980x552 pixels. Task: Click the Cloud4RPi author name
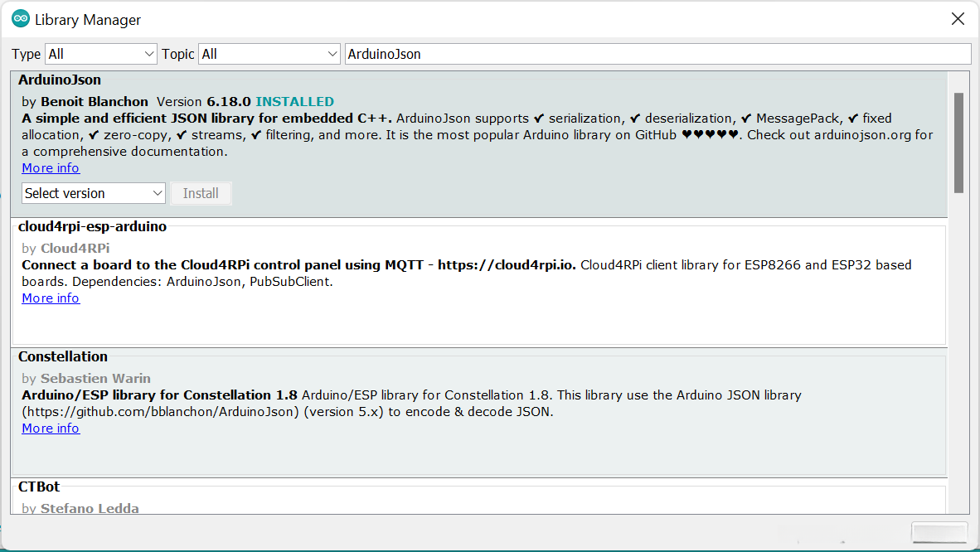[x=75, y=248]
